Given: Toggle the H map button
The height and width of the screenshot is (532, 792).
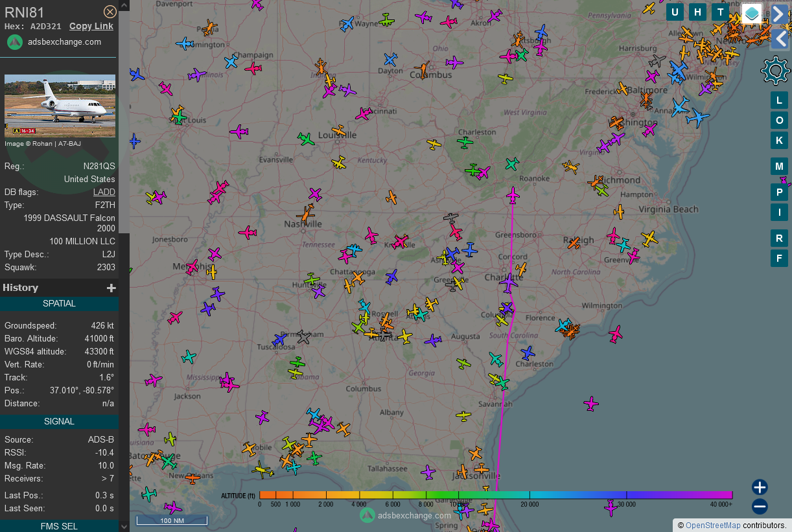Looking at the screenshot, I should pyautogui.click(x=697, y=12).
